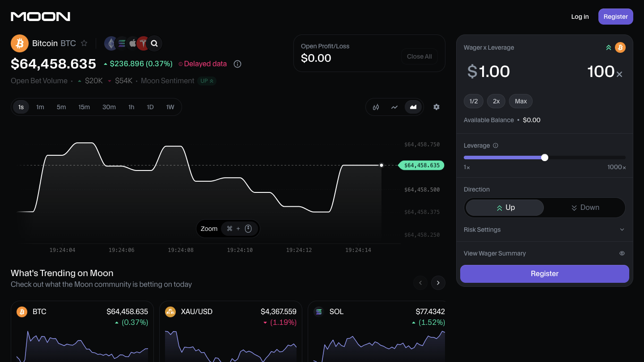The image size is (644, 362).
Task: Click the $77.4342 SOL price
Action: pyautogui.click(x=430, y=311)
